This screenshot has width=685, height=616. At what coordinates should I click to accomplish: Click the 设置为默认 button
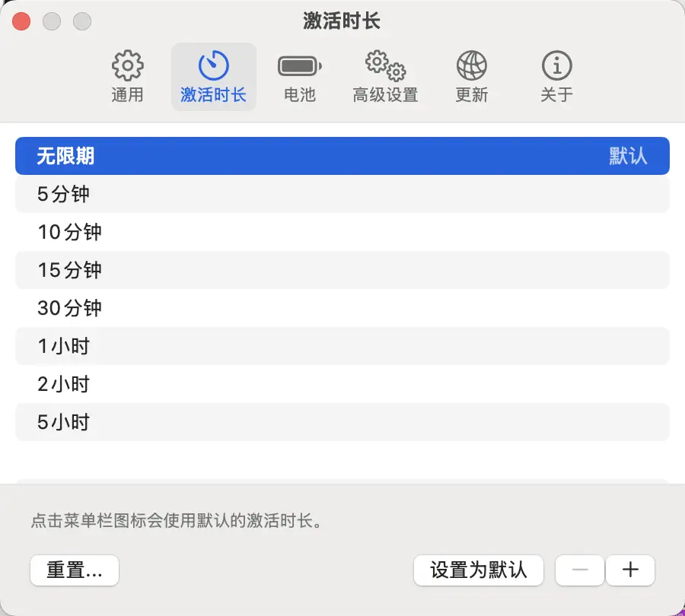(478, 570)
